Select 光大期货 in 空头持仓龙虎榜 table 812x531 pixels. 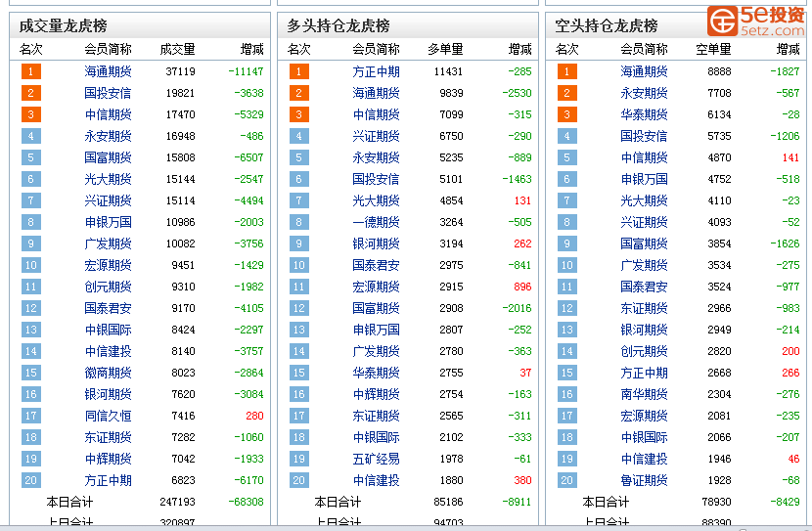[644, 200]
